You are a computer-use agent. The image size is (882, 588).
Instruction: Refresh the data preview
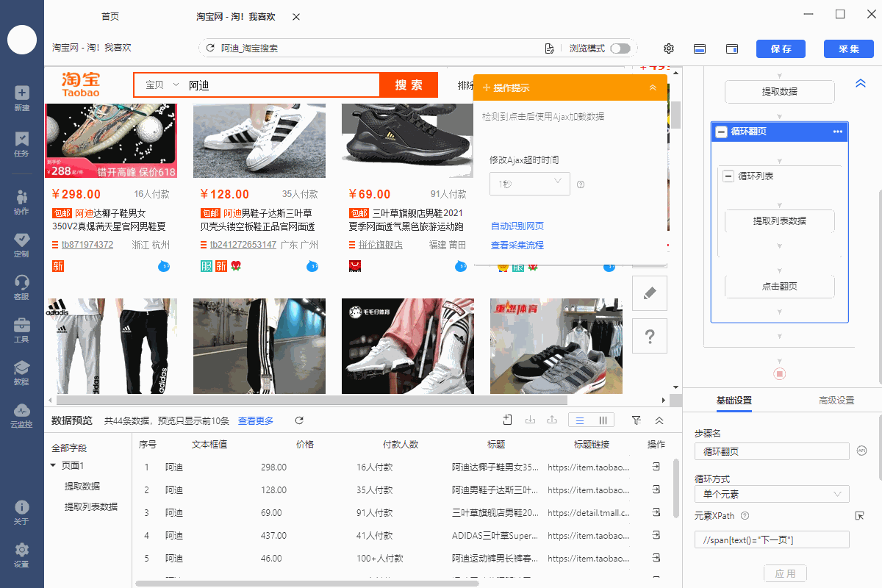[299, 420]
